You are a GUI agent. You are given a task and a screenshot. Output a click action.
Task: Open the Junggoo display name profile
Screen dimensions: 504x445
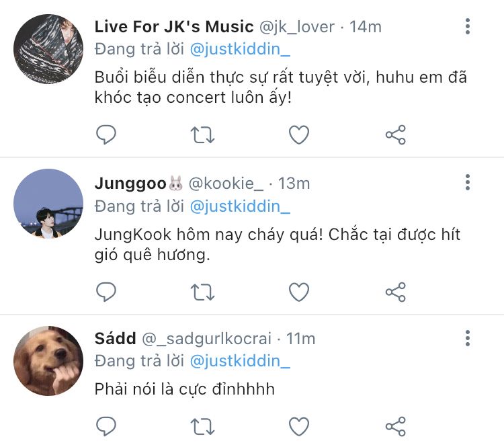(130, 184)
